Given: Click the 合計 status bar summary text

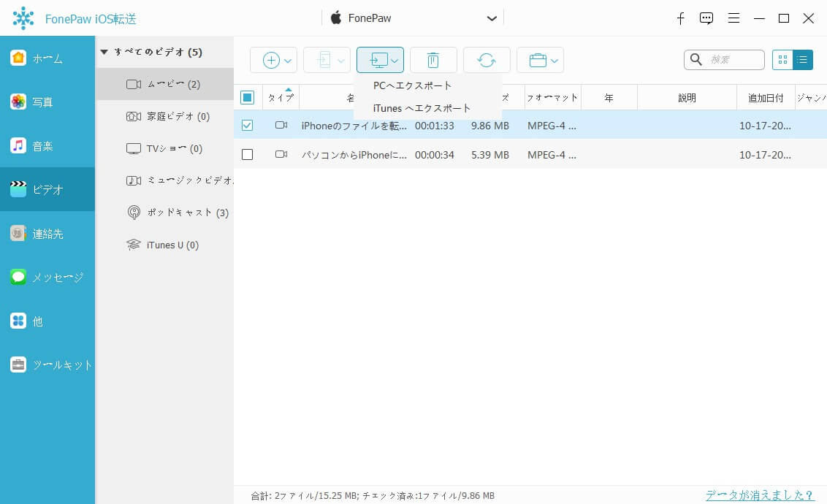Looking at the screenshot, I should pos(373,495).
